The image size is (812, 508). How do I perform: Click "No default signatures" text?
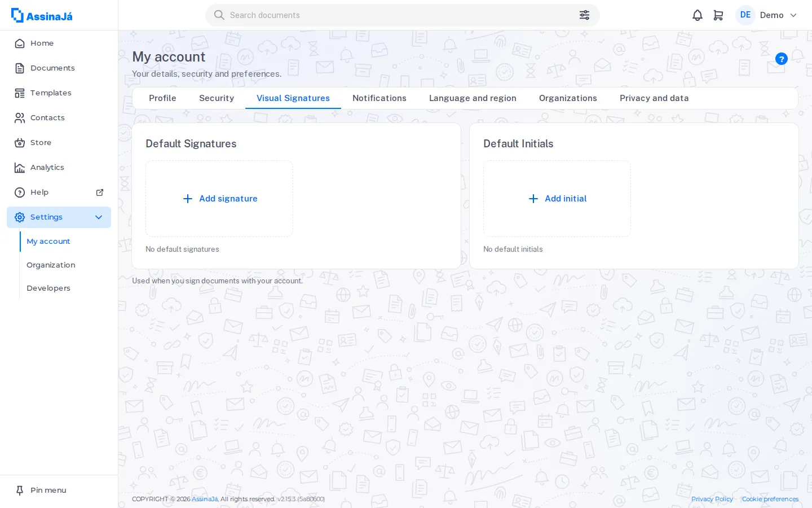pyautogui.click(x=182, y=249)
